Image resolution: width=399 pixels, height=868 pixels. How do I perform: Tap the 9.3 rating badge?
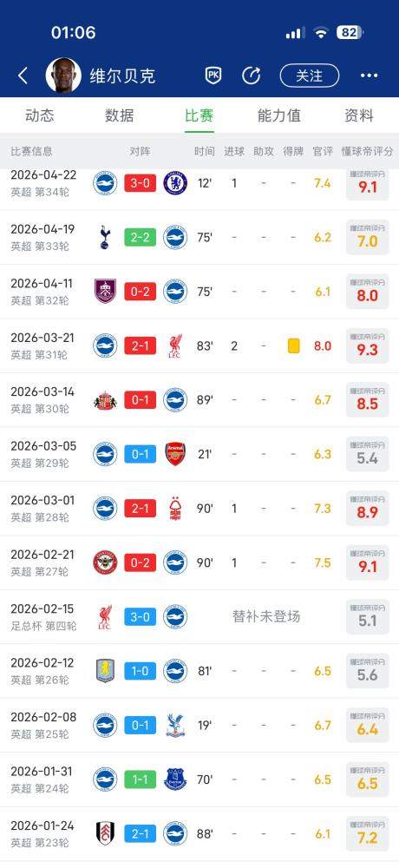[368, 346]
